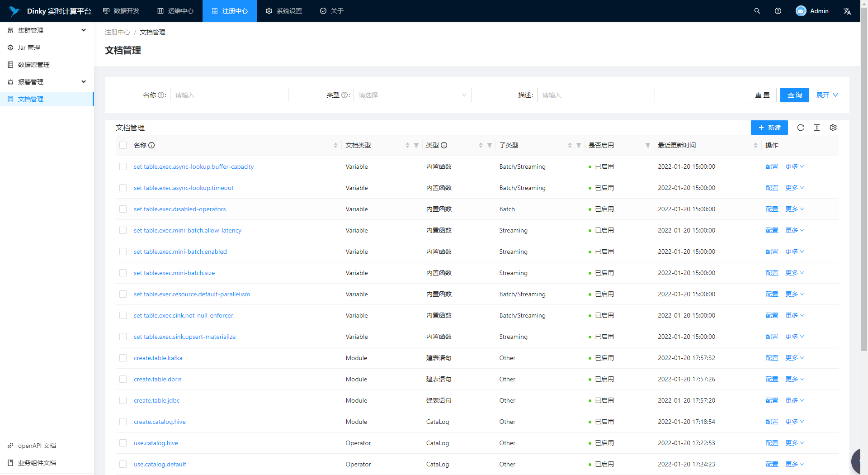868x475 pixels.
Task: Open 数据源管理 in the sidebar
Action: click(47, 65)
